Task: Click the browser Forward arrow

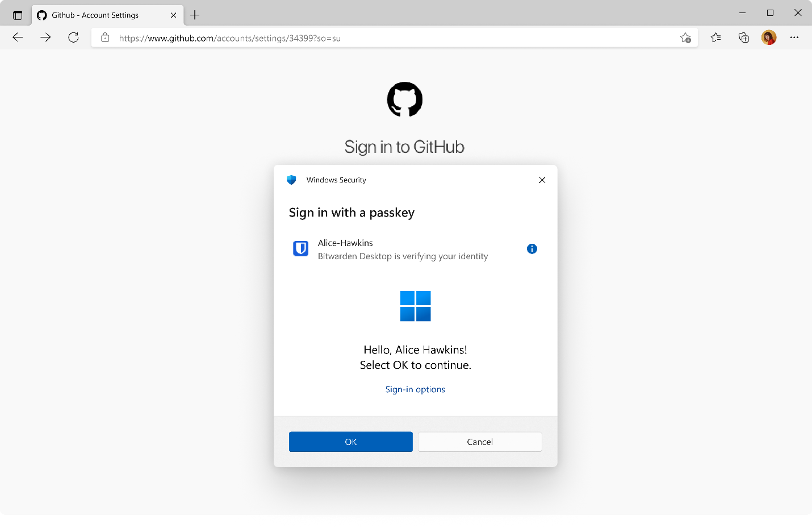Action: point(45,38)
